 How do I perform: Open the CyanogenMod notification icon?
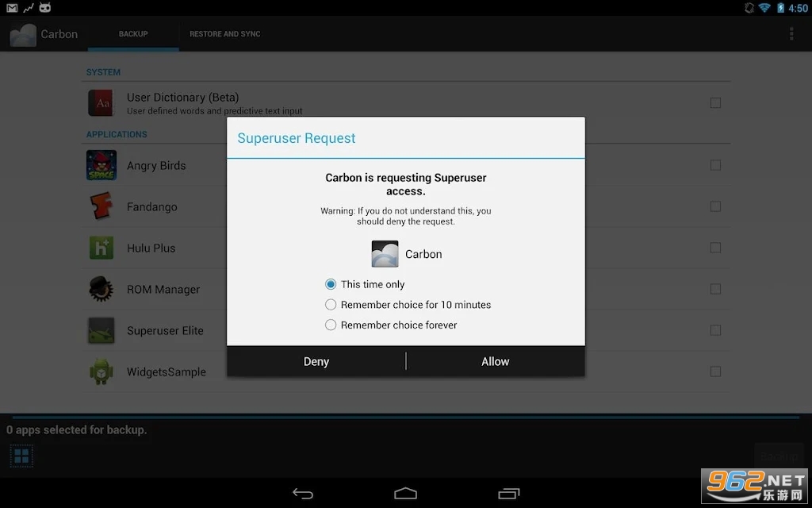(45, 8)
